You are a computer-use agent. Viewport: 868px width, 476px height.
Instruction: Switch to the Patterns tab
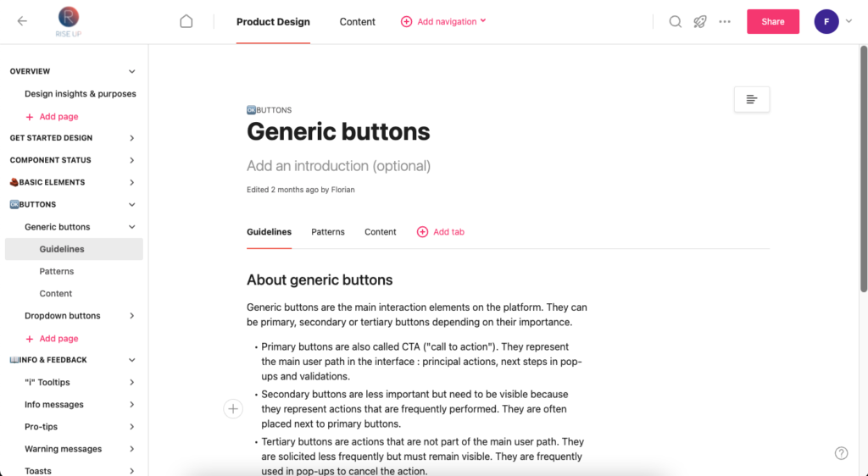pyautogui.click(x=327, y=232)
